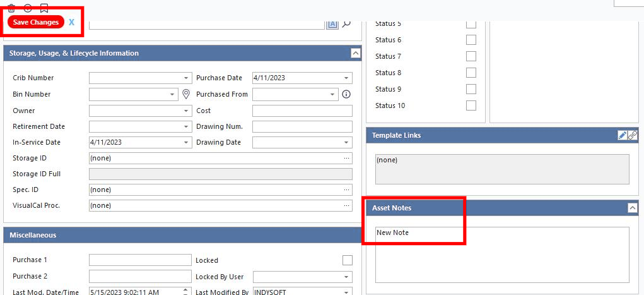Viewport: 644px width, 295px height.
Task: Toggle the Status 6 checkbox
Action: pyautogui.click(x=471, y=40)
